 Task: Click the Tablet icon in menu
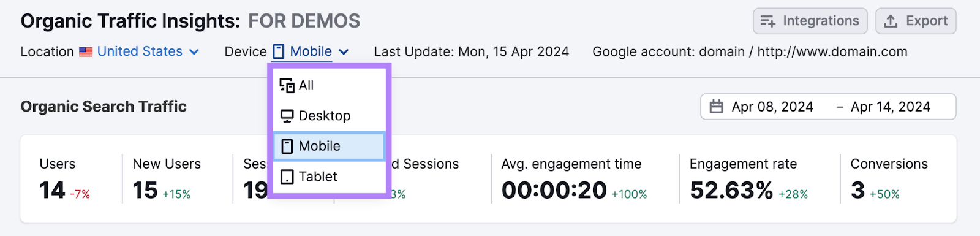287,177
